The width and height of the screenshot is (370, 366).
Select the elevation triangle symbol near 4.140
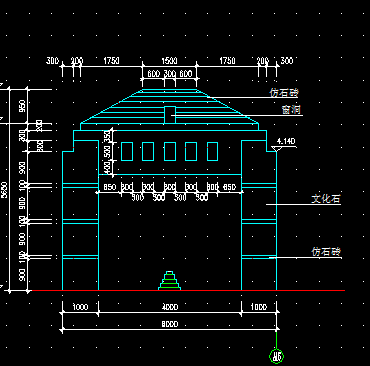(276, 149)
